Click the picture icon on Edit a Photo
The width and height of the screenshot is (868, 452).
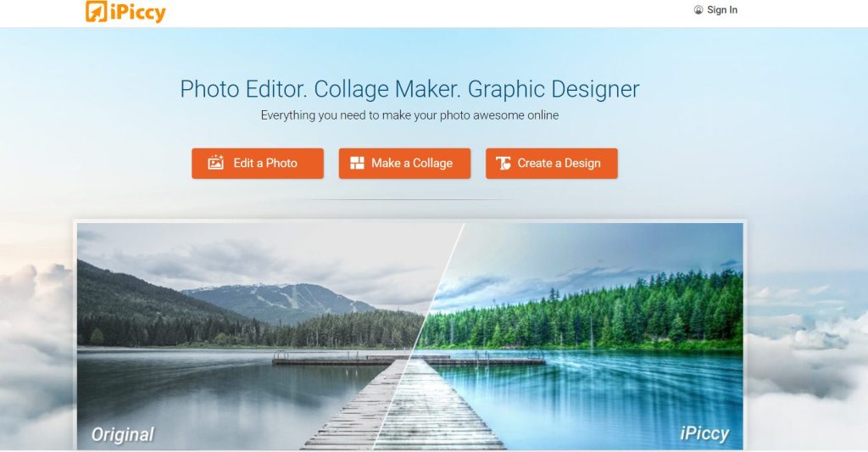click(216, 162)
